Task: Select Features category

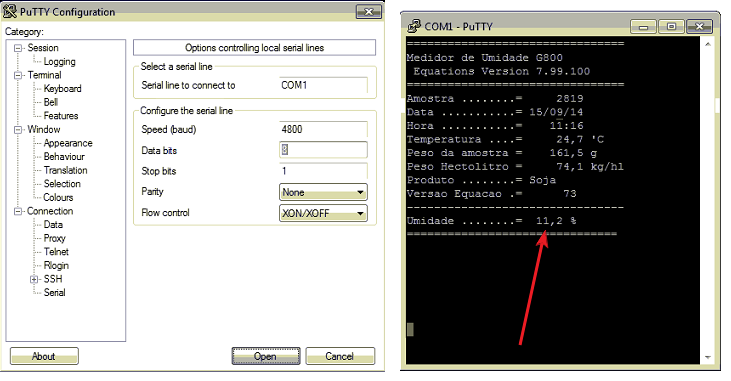Action: click(x=61, y=116)
